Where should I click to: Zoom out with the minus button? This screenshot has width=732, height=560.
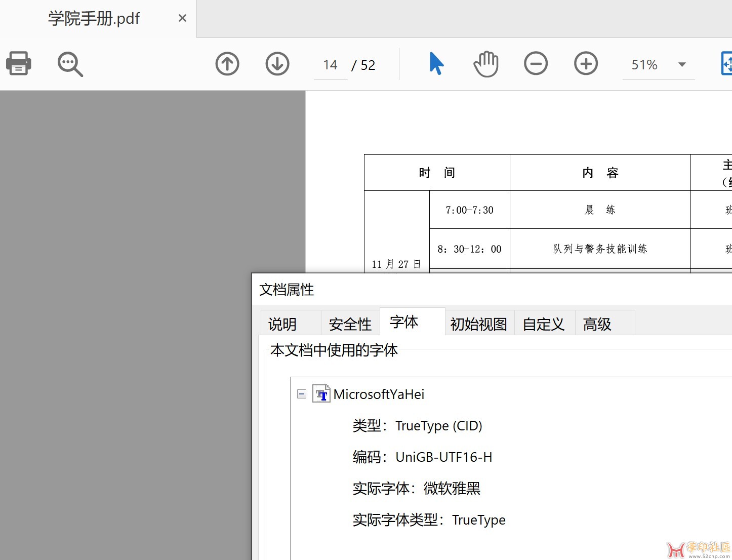[536, 64]
